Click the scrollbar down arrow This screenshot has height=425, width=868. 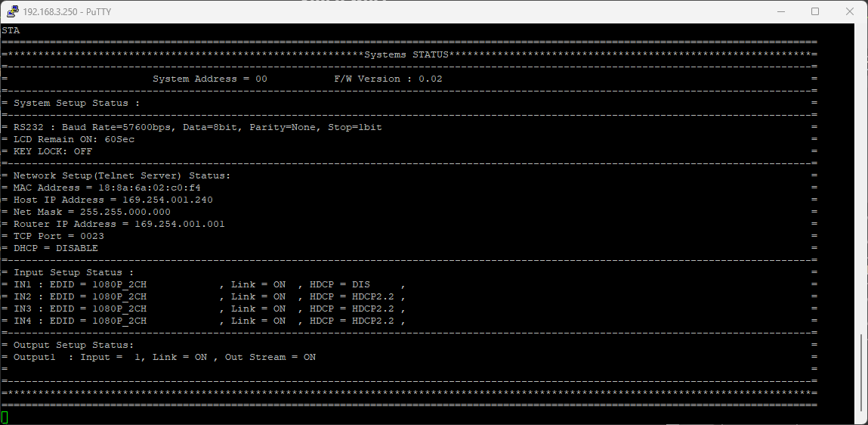tap(861, 418)
